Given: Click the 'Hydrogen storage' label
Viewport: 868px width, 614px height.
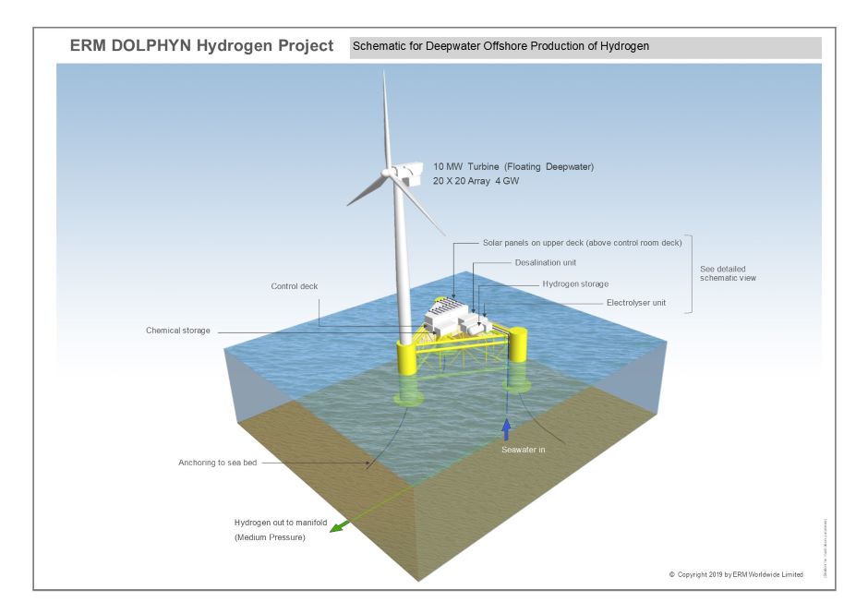Looking at the screenshot, I should pyautogui.click(x=575, y=283).
